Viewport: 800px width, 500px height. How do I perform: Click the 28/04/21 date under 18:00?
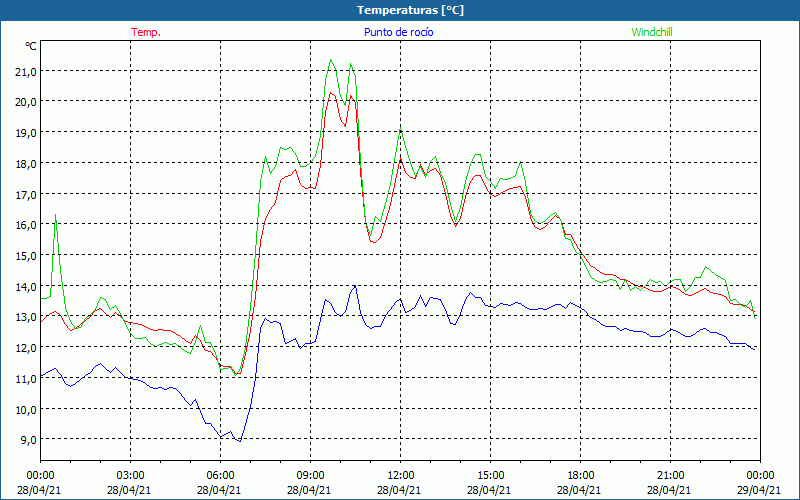[x=579, y=490]
